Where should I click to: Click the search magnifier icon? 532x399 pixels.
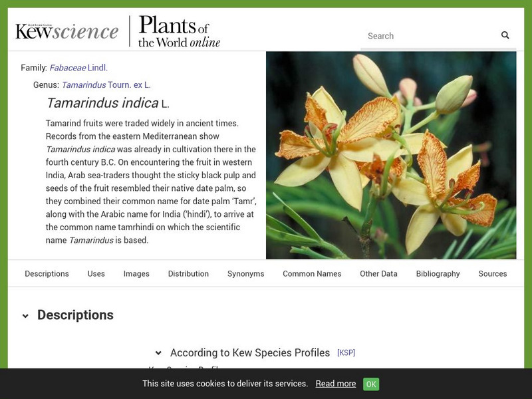(x=504, y=36)
